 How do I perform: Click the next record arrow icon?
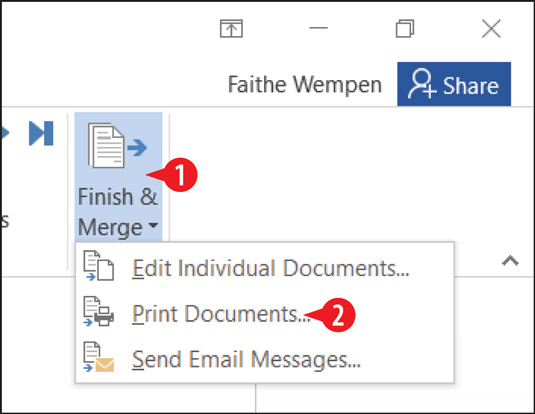[5, 133]
